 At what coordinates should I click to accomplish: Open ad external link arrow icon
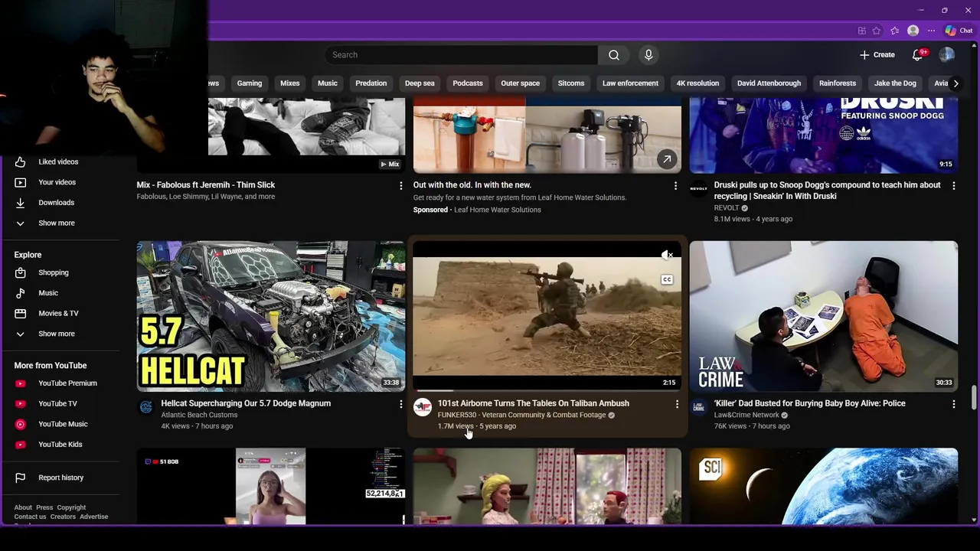[x=667, y=160]
